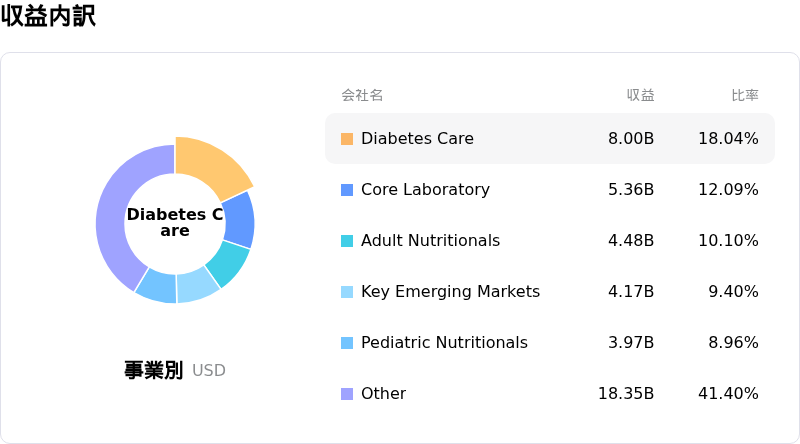Select the Adult Nutritionals row label
The width and height of the screenshot is (800, 444).
pos(430,241)
